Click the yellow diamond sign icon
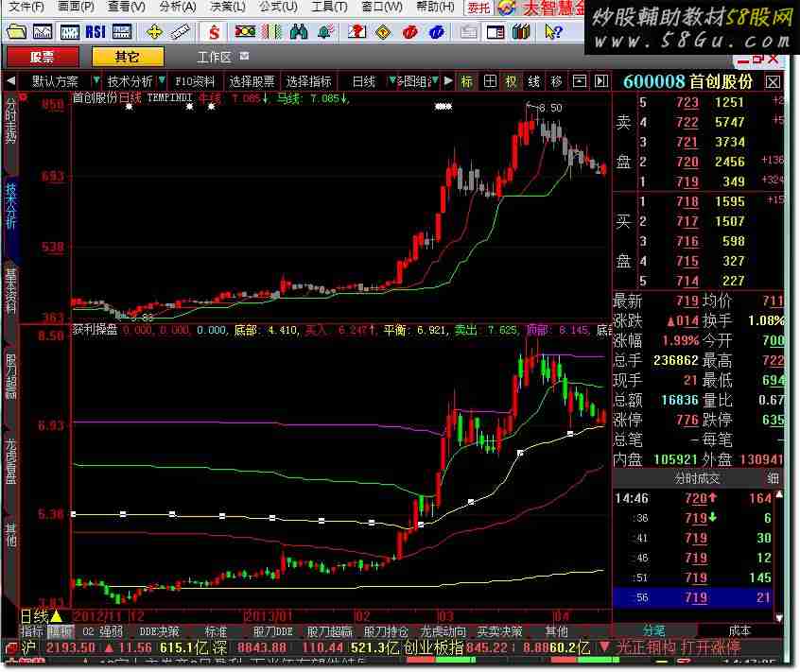800x672 pixels. pyautogui.click(x=383, y=33)
